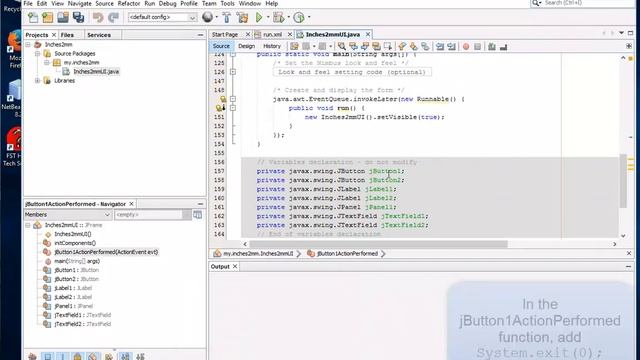Open the Run Project dropdown arrow
This screenshot has width=640, height=360.
(x=268, y=17)
